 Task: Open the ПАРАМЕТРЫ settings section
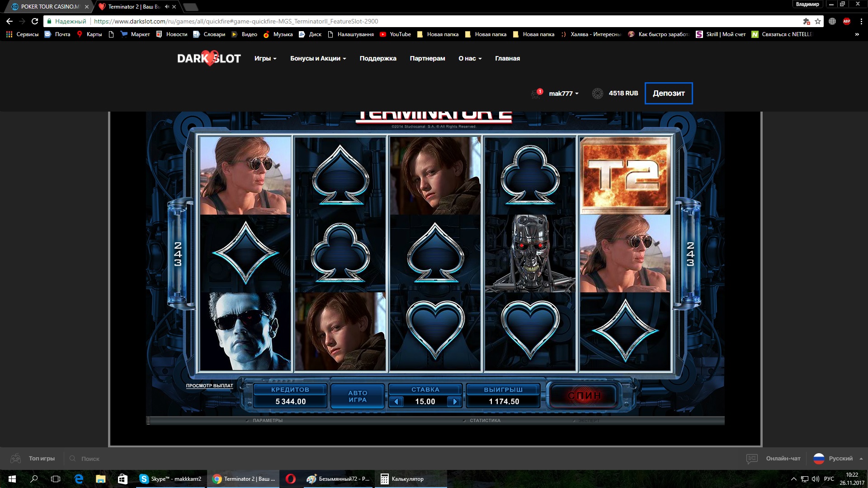point(268,421)
